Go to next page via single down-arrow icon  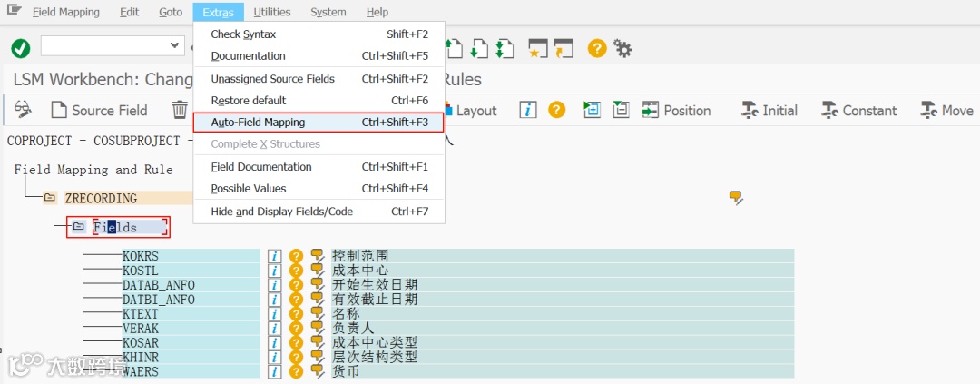[x=479, y=47]
